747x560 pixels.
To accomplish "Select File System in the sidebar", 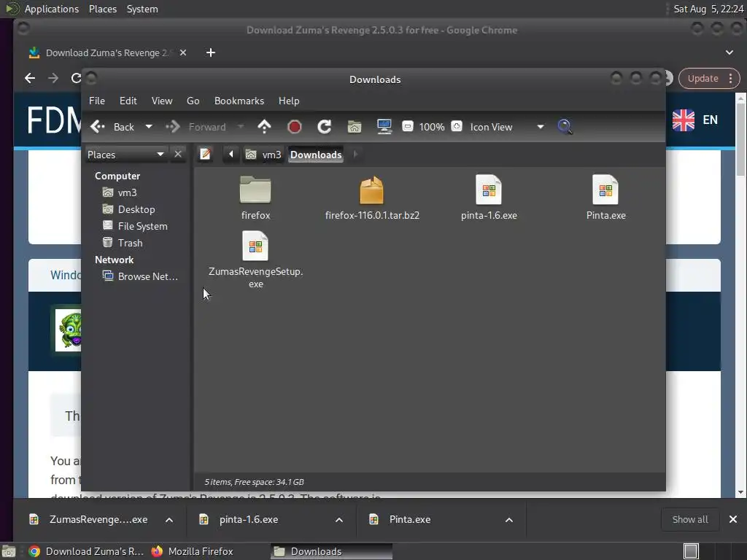I will 135,226.
